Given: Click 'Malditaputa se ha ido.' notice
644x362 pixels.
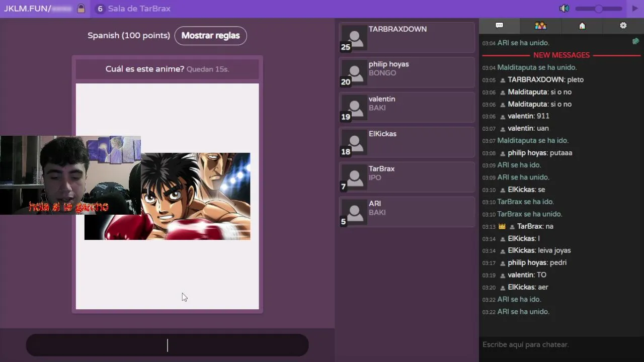Looking at the screenshot, I should [533, 141].
